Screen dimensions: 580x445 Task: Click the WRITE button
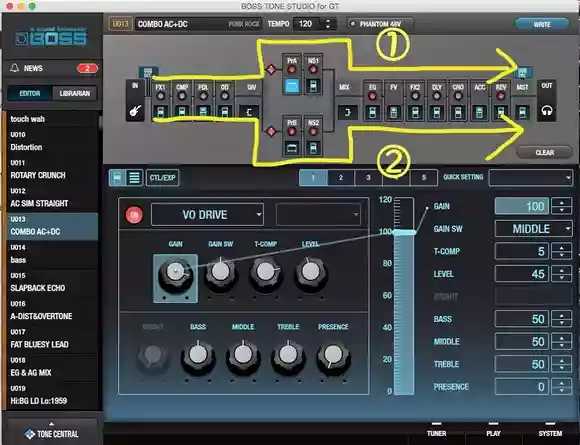pyautogui.click(x=542, y=24)
